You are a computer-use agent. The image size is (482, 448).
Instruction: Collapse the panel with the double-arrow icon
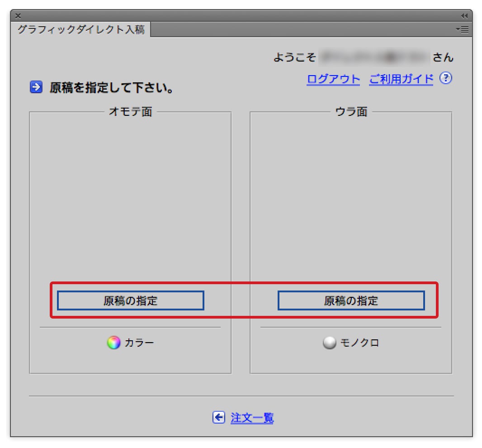tap(464, 16)
